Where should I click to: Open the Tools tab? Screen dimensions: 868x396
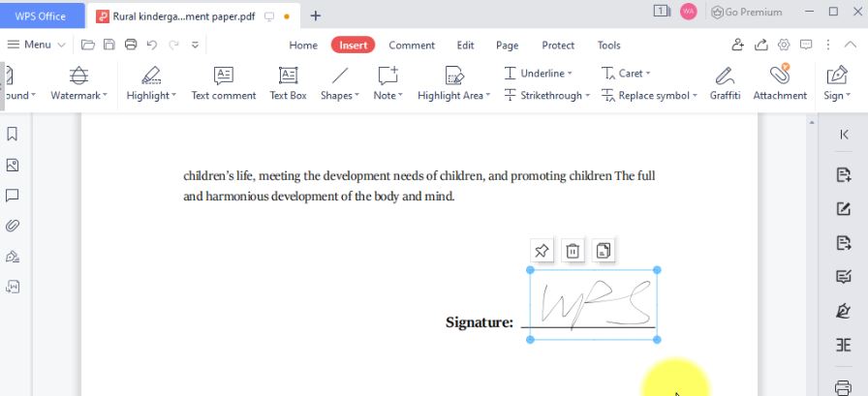click(609, 46)
